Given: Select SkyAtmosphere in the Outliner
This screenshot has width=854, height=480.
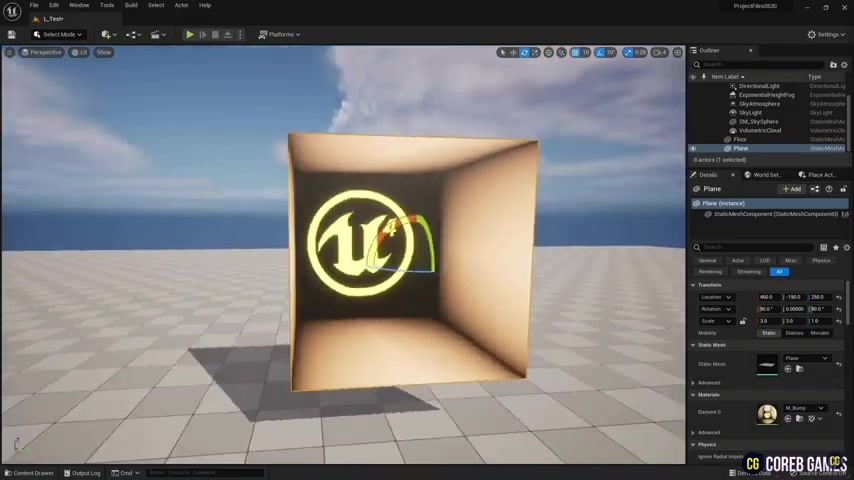Looking at the screenshot, I should (x=759, y=104).
